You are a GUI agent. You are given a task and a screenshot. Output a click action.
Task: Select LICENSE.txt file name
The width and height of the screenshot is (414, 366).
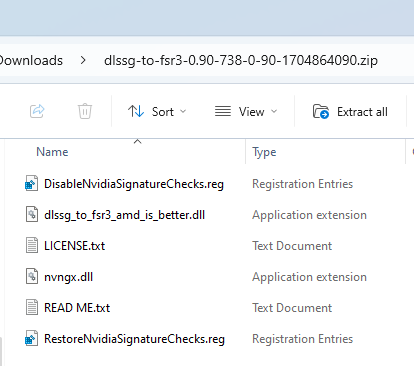click(x=74, y=246)
